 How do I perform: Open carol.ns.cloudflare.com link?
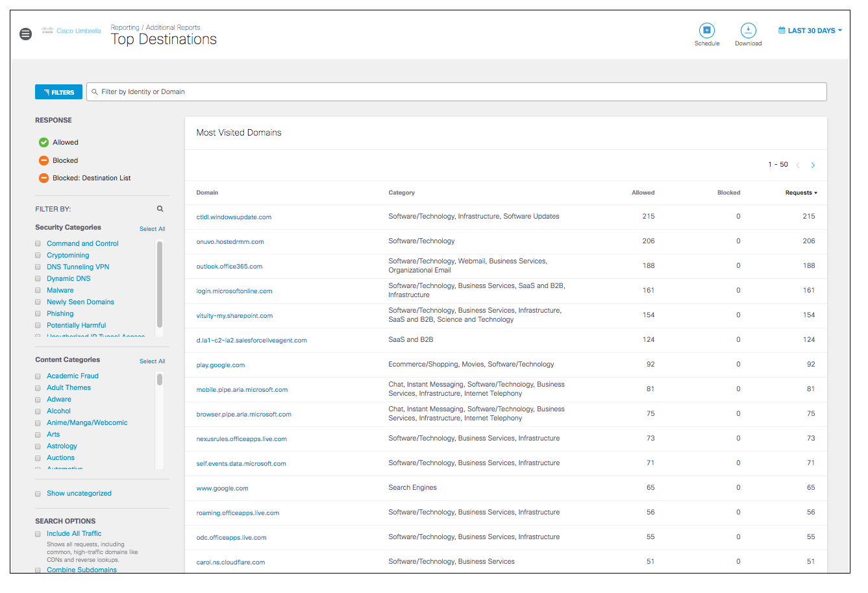(x=230, y=562)
